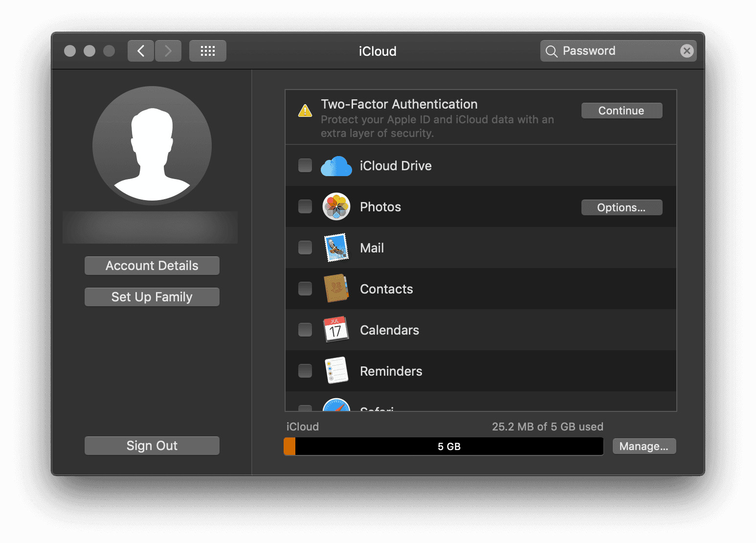Screen dimensions: 756x543
Task: Clear the Password search text
Action: coord(687,51)
